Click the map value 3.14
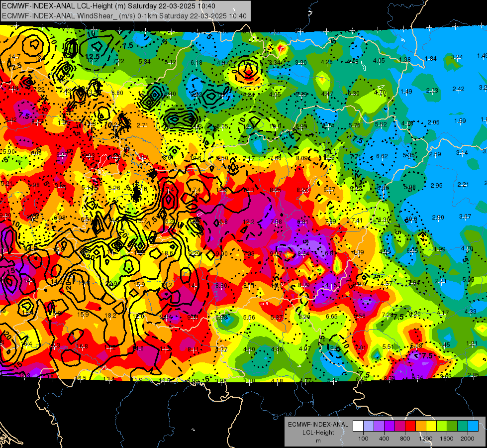Screen dimensions: 487x448 pyautogui.click(x=462, y=153)
